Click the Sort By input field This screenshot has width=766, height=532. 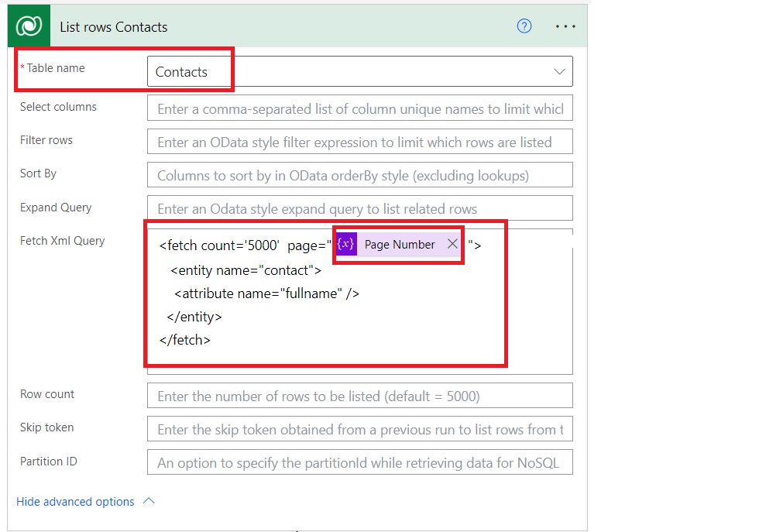[359, 176]
